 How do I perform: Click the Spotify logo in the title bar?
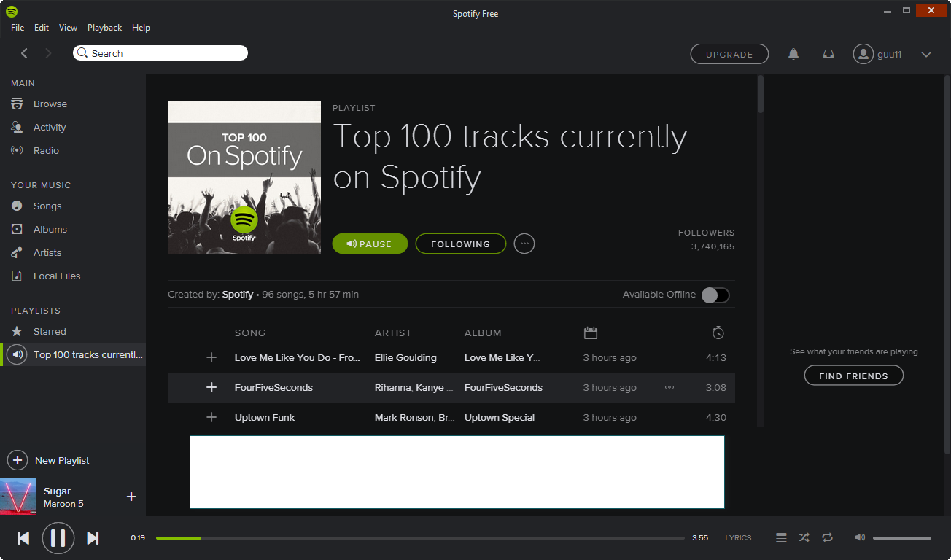[12, 12]
